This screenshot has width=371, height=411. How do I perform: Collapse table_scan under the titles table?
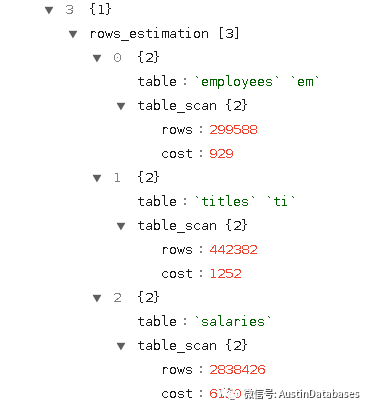(121, 226)
